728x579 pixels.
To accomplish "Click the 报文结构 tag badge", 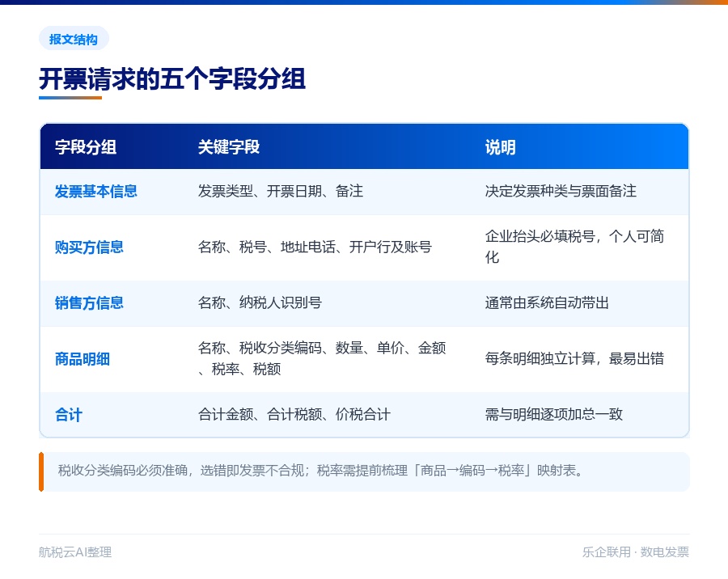I will 74,39.
